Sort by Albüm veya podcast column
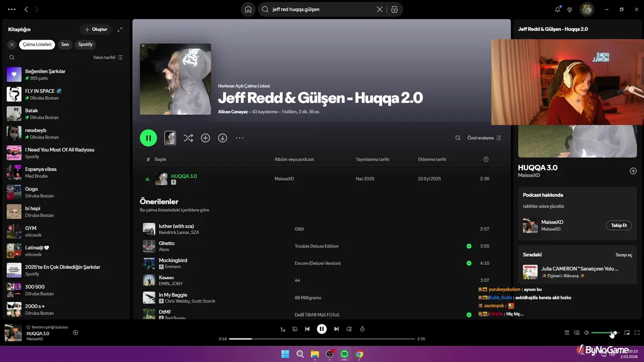Image resolution: width=644 pixels, height=362 pixels. [294, 159]
